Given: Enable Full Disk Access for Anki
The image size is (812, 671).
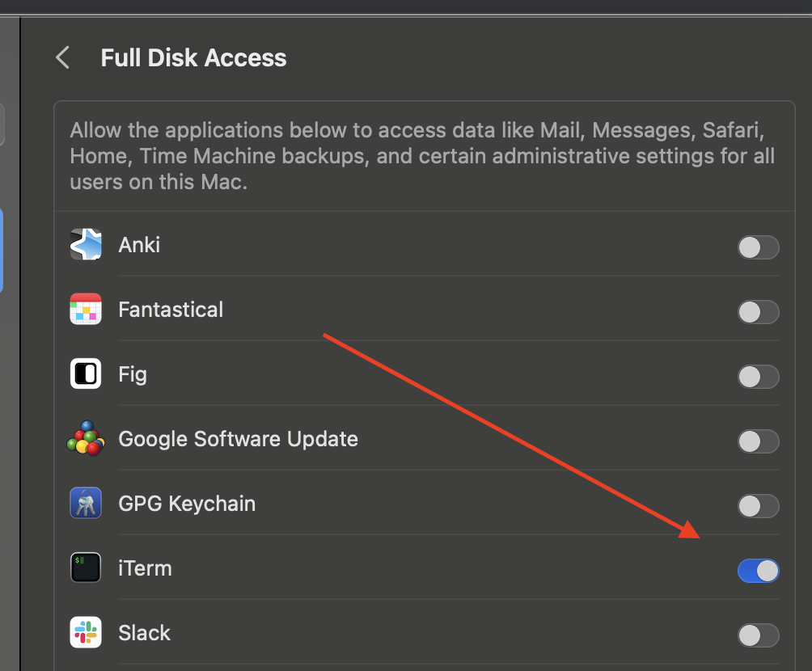Looking at the screenshot, I should 758,247.
